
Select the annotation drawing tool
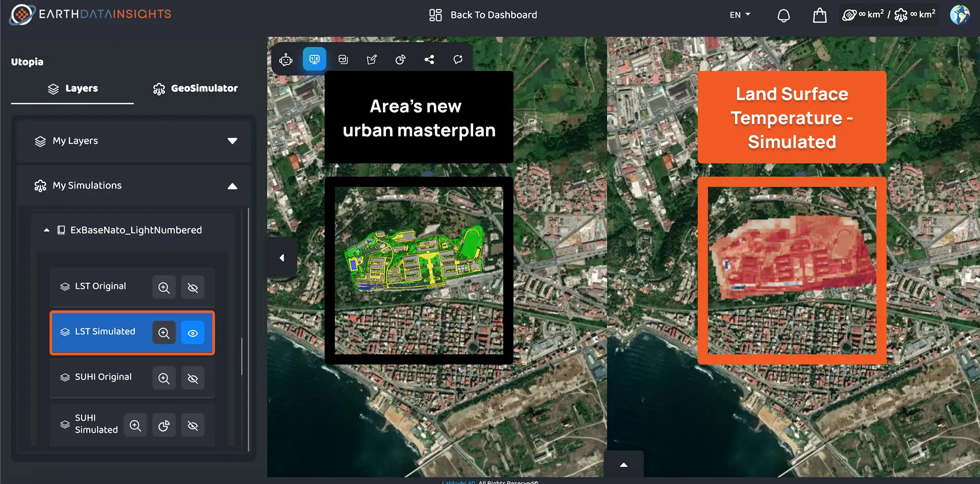coord(372,59)
